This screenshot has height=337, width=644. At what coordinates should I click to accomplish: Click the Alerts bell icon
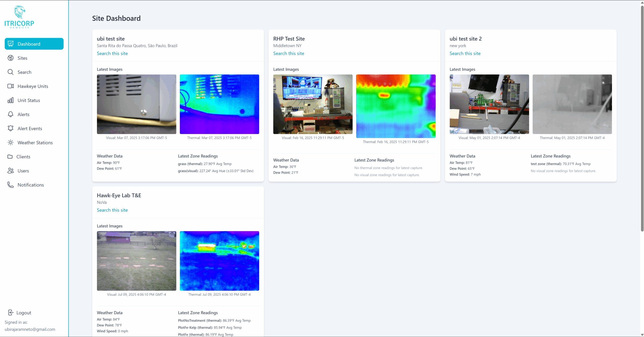11,114
